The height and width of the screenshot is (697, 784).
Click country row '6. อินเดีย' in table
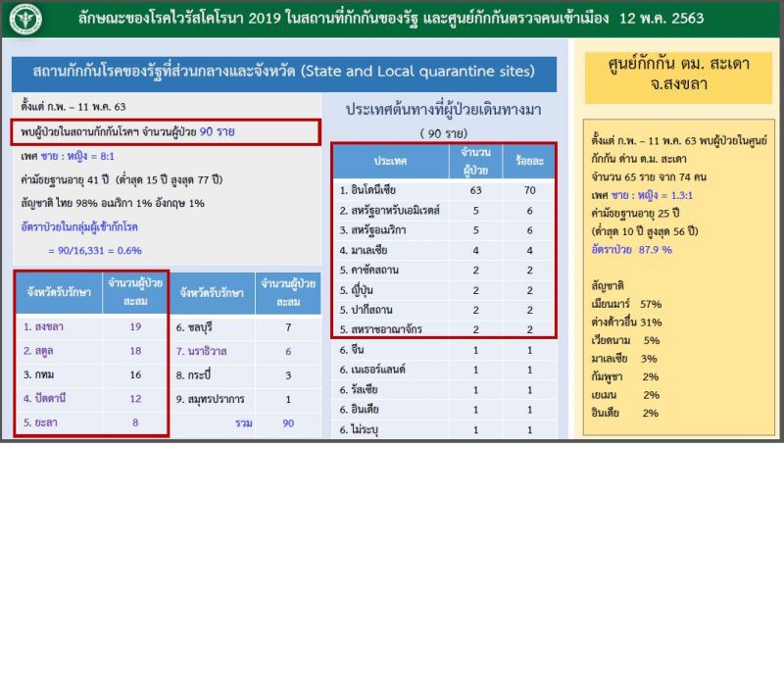[x=444, y=410]
